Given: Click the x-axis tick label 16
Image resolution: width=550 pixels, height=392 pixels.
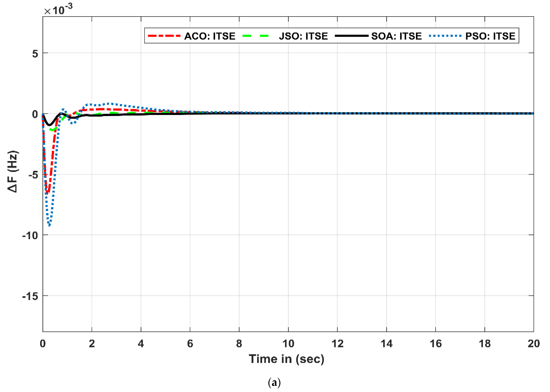Looking at the screenshot, I should coord(436,344).
